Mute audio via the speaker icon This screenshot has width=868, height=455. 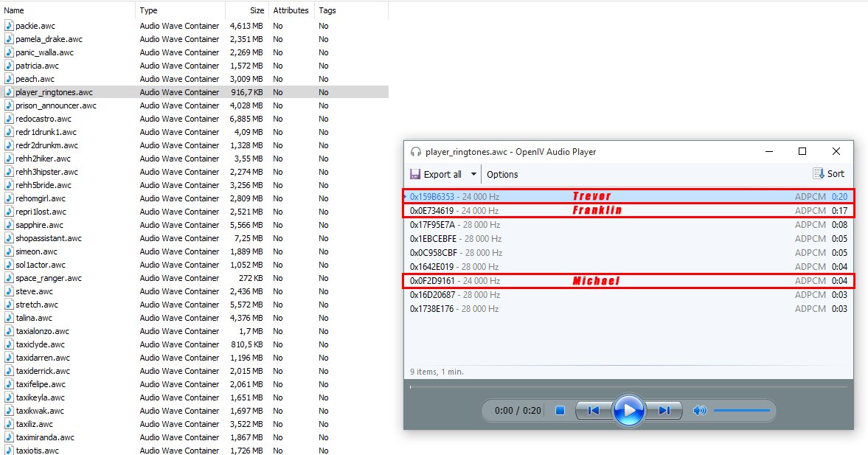(x=700, y=411)
